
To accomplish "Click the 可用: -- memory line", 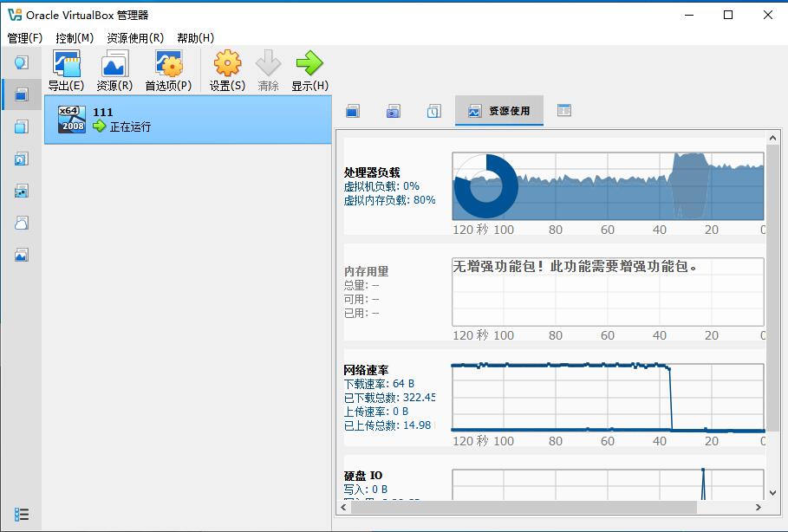I will point(361,300).
